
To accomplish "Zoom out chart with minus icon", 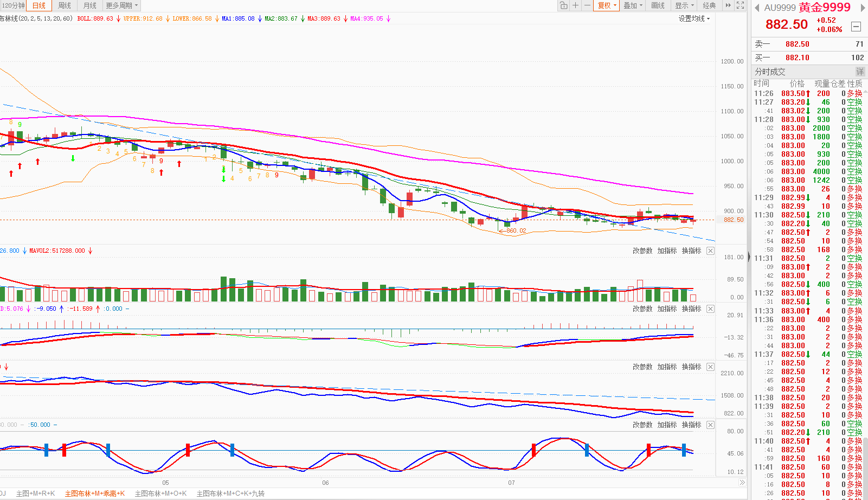I will (x=587, y=5).
